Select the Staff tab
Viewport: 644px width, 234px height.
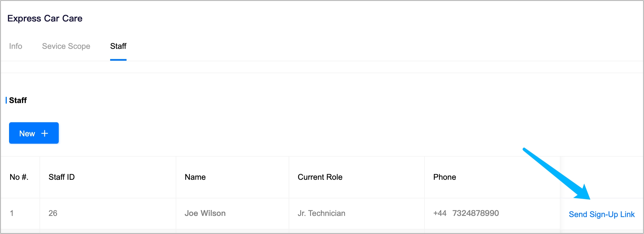(x=118, y=46)
